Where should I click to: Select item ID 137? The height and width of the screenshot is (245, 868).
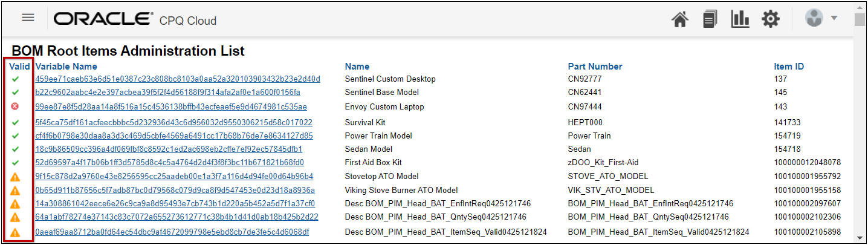click(x=780, y=79)
